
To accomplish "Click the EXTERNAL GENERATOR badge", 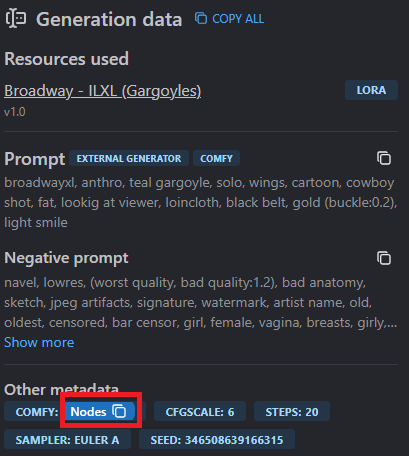I will pyautogui.click(x=129, y=158).
